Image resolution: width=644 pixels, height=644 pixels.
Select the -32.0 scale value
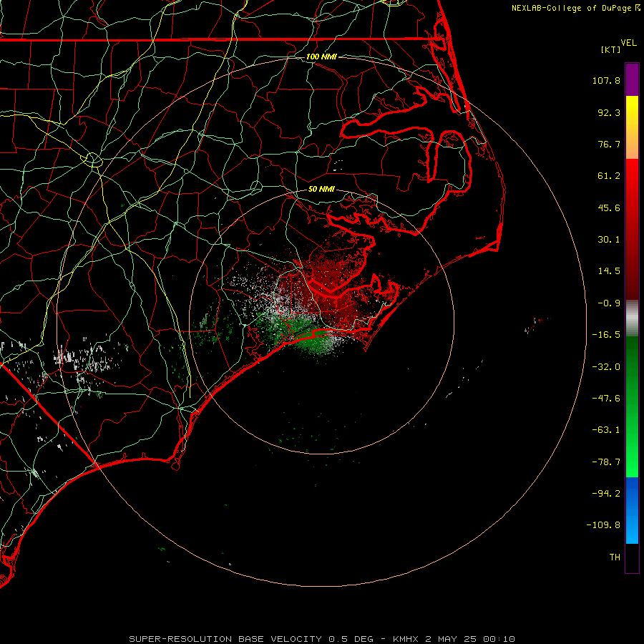[x=606, y=367]
